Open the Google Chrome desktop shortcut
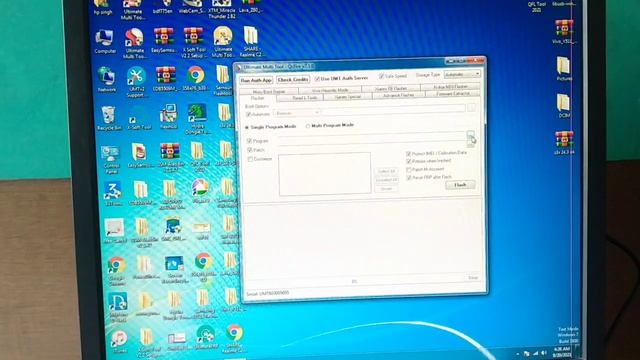 (x=117, y=270)
